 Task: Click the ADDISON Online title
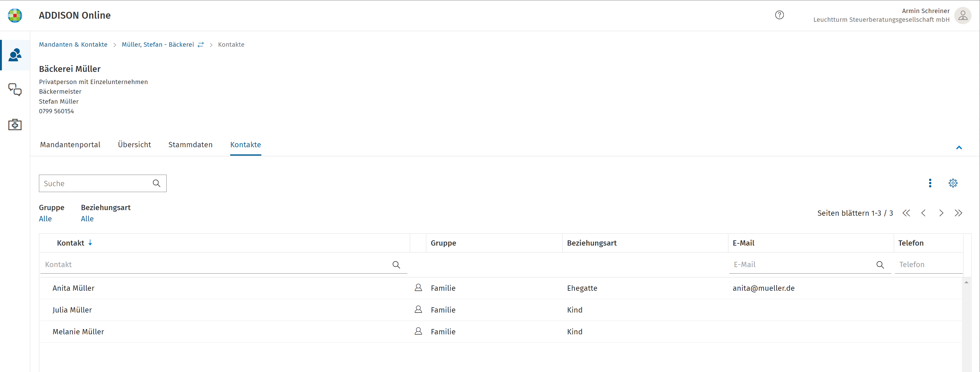[x=74, y=15]
